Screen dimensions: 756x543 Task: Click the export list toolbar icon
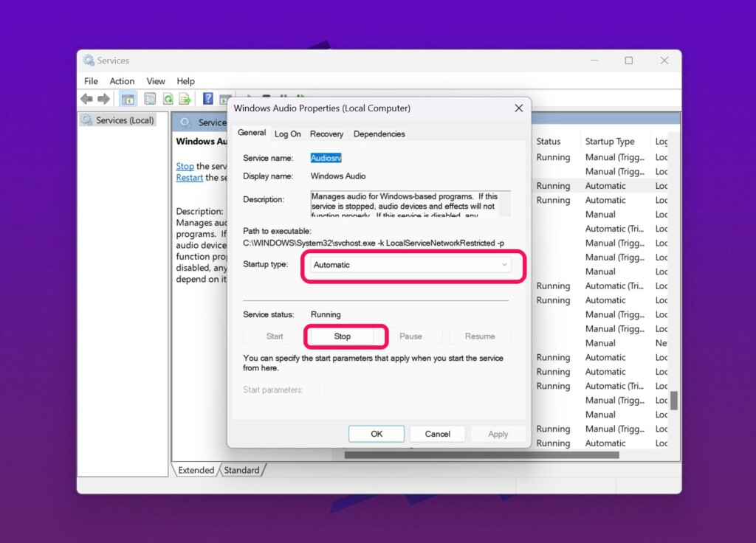(x=185, y=100)
